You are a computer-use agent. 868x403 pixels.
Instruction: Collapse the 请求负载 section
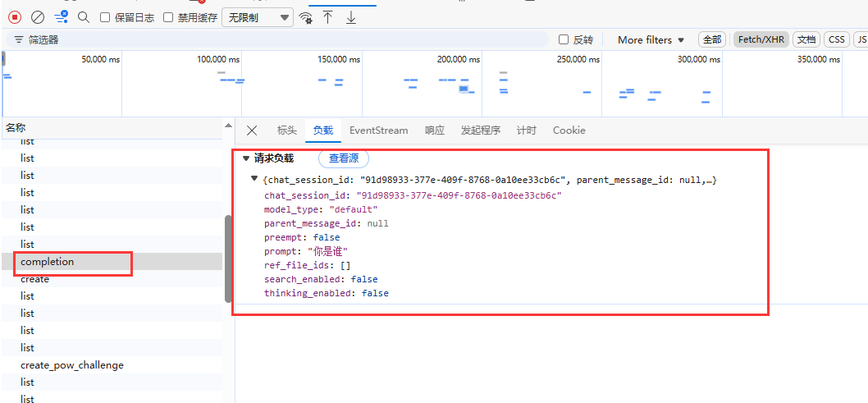tap(246, 158)
